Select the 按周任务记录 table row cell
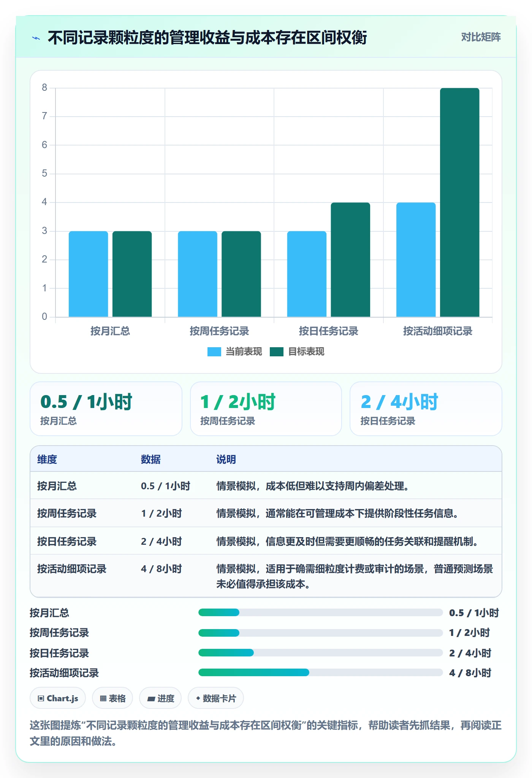 pos(67,514)
